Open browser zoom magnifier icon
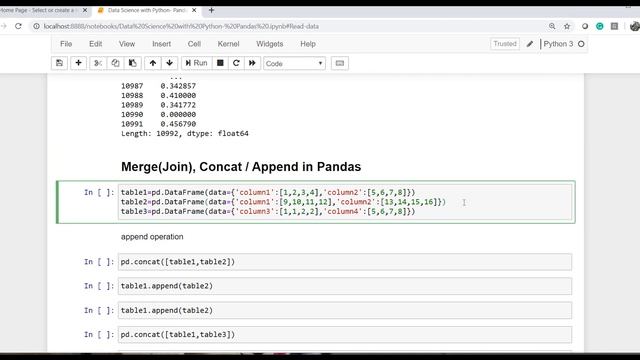Image resolution: width=640 pixels, height=360 pixels. coord(552,26)
